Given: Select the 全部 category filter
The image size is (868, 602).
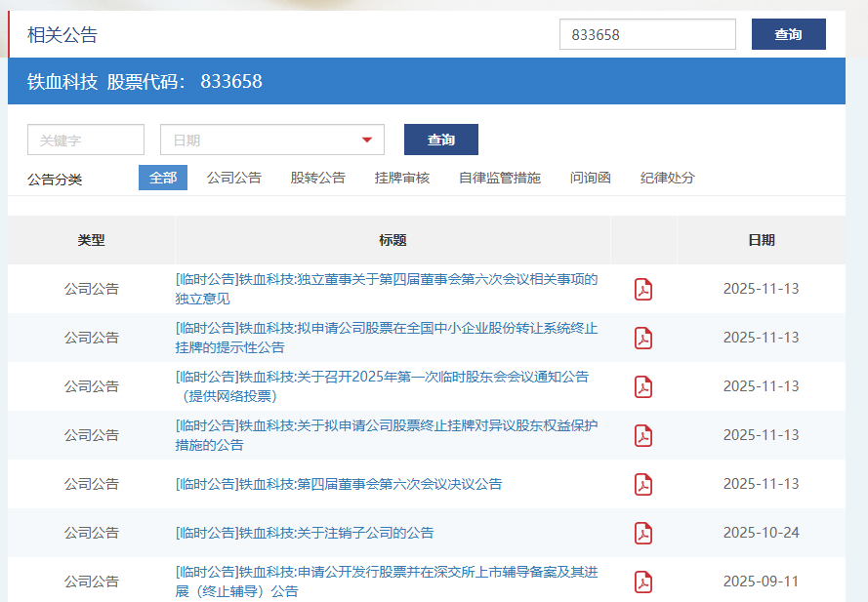Looking at the screenshot, I should (163, 178).
